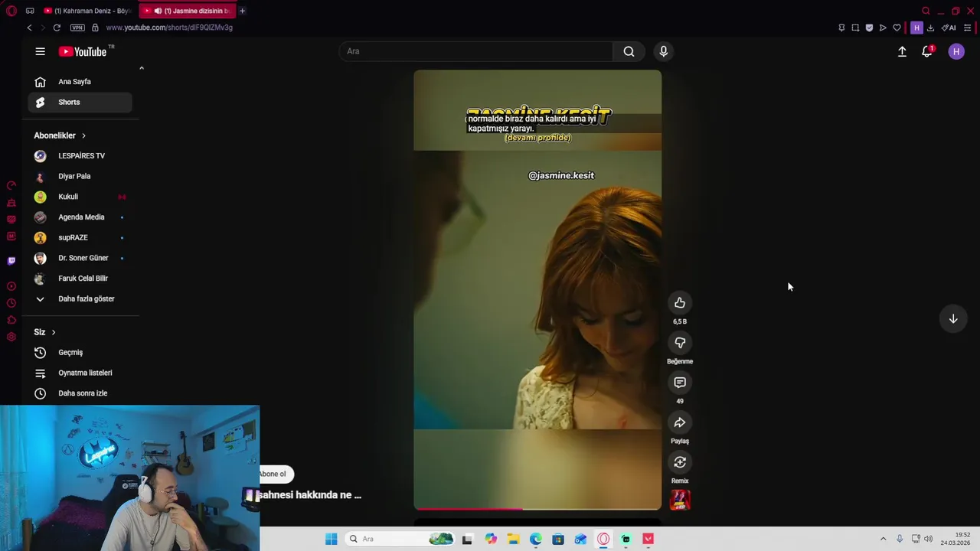The image size is (980, 551).
Task: Open Windows Start menu
Action: (331, 539)
